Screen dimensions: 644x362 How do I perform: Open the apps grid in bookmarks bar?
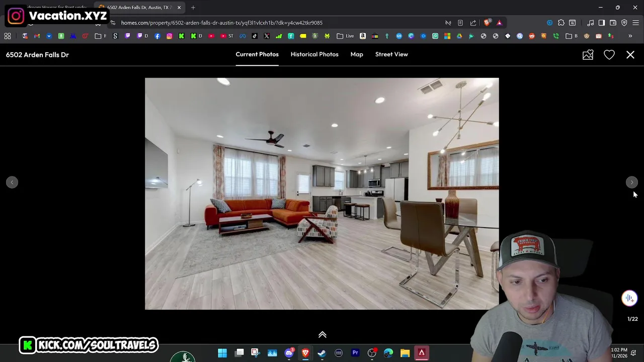click(x=8, y=36)
